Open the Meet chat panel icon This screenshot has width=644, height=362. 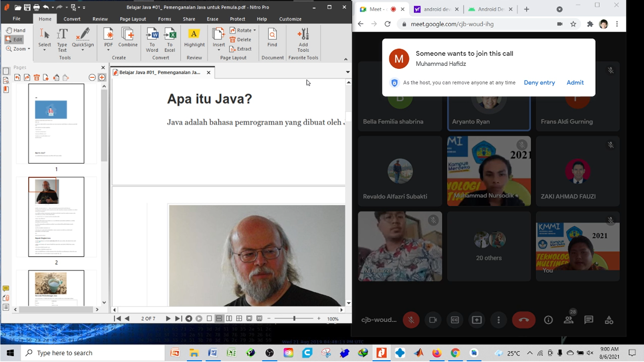coord(589,320)
